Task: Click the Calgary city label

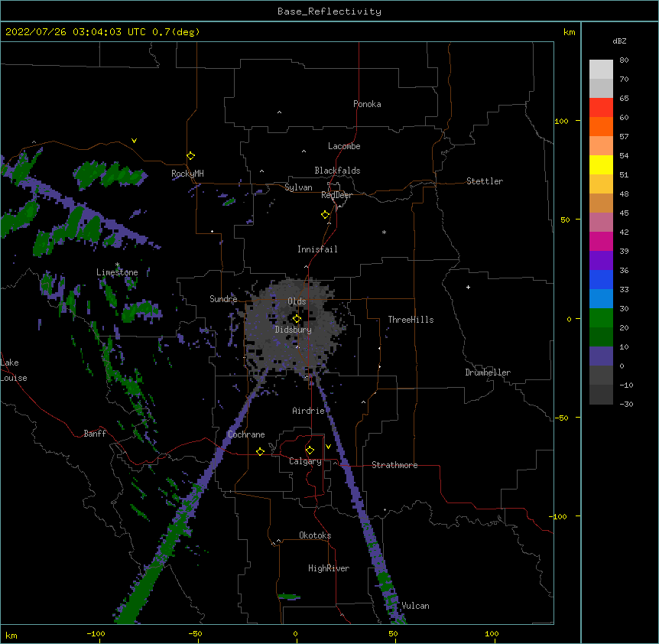Action: (x=306, y=461)
